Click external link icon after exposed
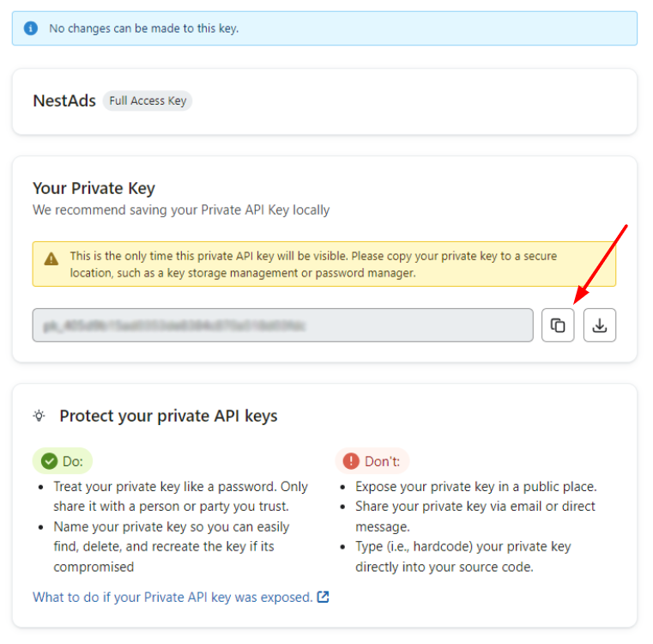The height and width of the screenshot is (644, 653). pyautogui.click(x=323, y=597)
